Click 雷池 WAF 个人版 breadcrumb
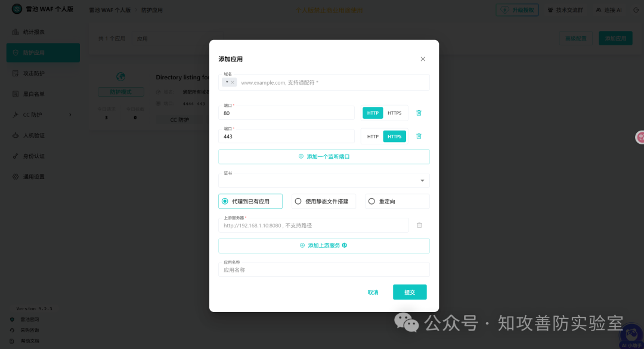Image resolution: width=644 pixels, height=349 pixels. point(110,10)
